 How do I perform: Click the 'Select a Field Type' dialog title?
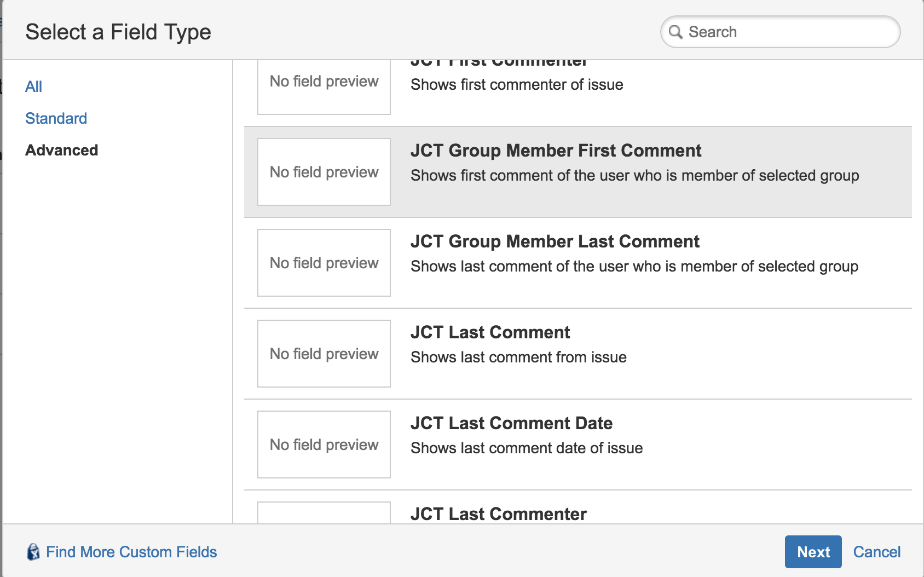pyautogui.click(x=118, y=32)
